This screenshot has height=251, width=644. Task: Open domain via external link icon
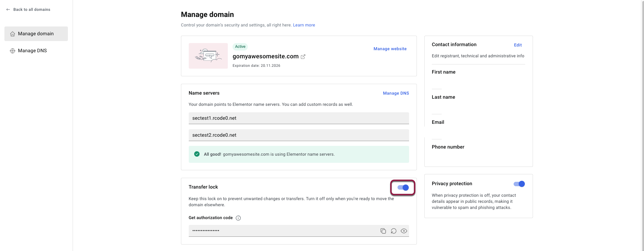coord(303,57)
